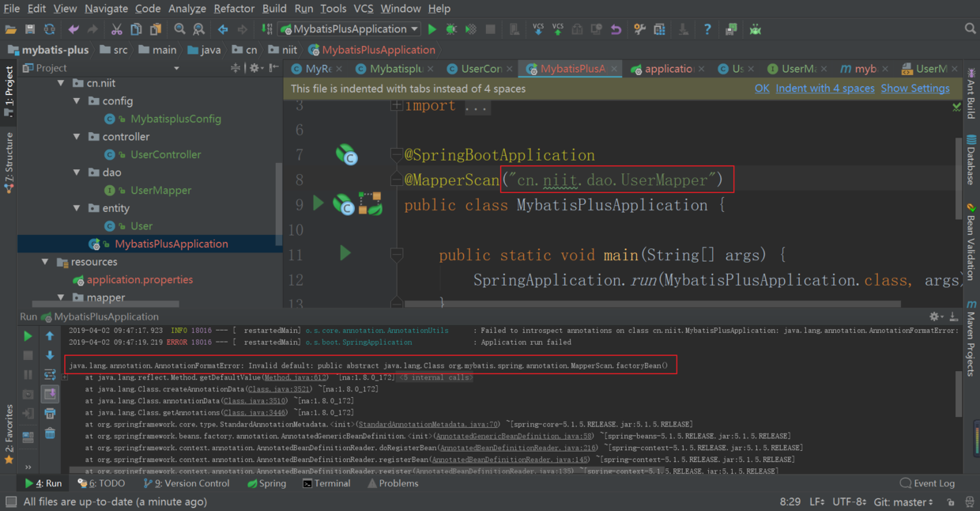Open Run panel settings gear
The height and width of the screenshot is (511, 980).
(x=937, y=316)
